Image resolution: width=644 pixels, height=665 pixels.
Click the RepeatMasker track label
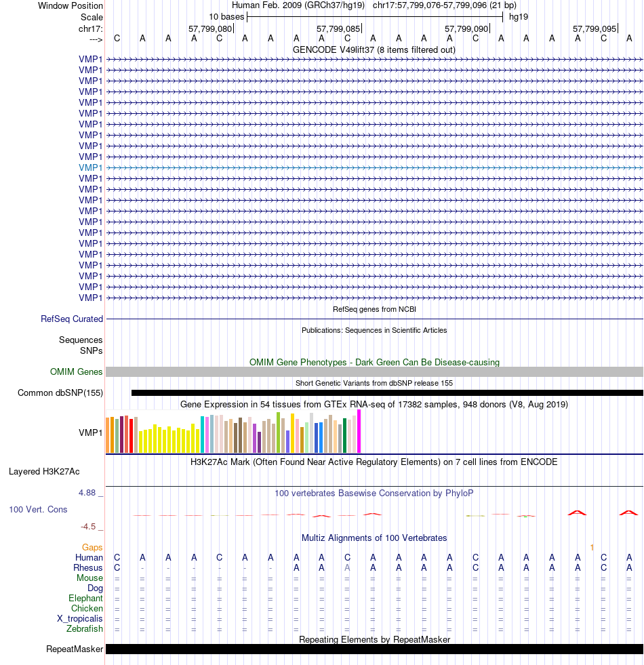75,649
